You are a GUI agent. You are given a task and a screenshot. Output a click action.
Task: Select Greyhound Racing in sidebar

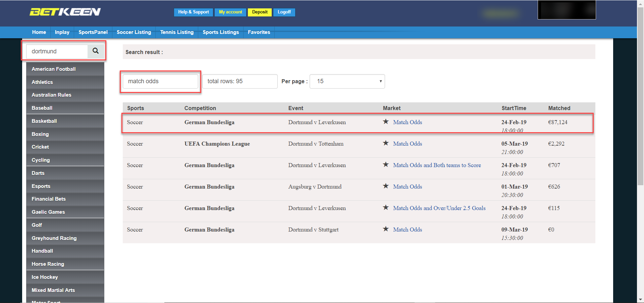tap(65, 238)
